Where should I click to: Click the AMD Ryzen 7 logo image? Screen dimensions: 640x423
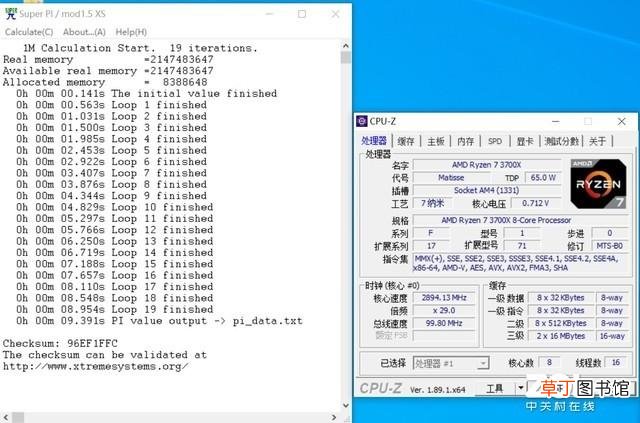tap(598, 183)
